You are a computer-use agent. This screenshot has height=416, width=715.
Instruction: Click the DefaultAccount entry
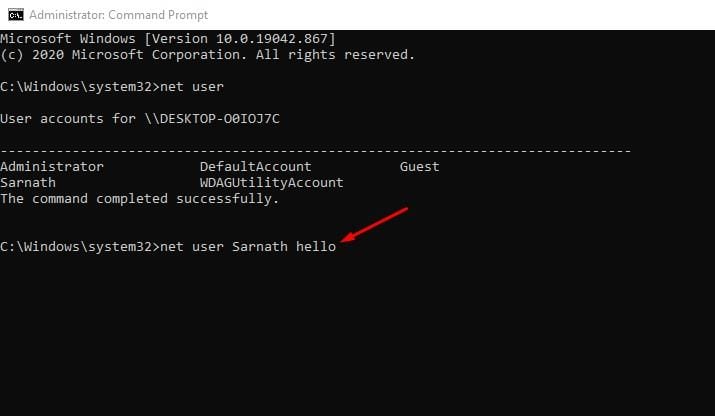255,166
